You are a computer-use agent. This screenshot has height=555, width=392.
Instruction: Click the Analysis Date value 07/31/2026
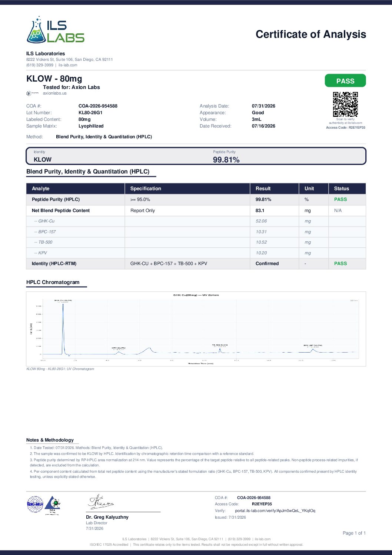pos(263,106)
